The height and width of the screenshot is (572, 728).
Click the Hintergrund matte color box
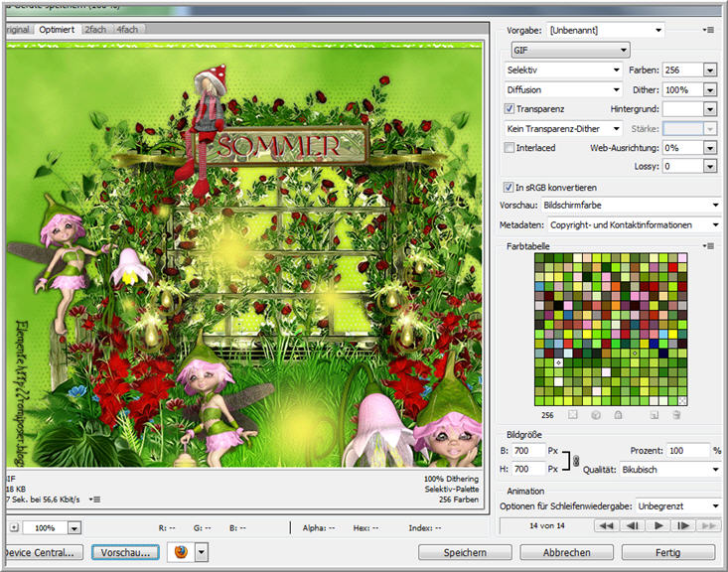[x=682, y=109]
